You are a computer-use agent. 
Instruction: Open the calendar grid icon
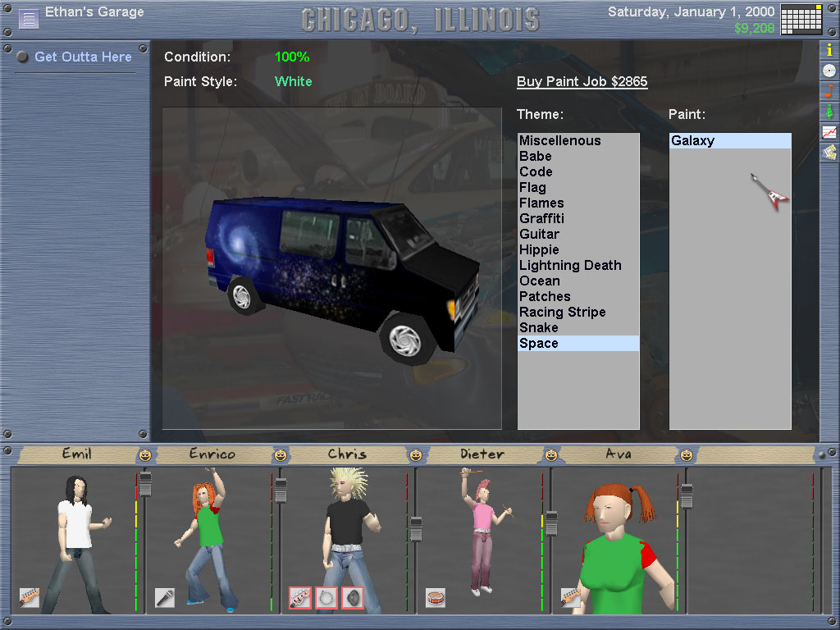[801, 19]
